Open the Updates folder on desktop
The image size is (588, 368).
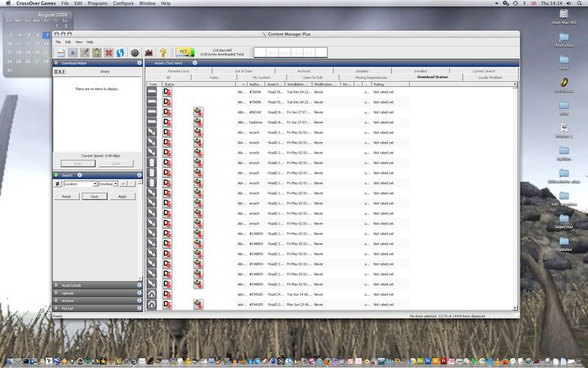[564, 242]
